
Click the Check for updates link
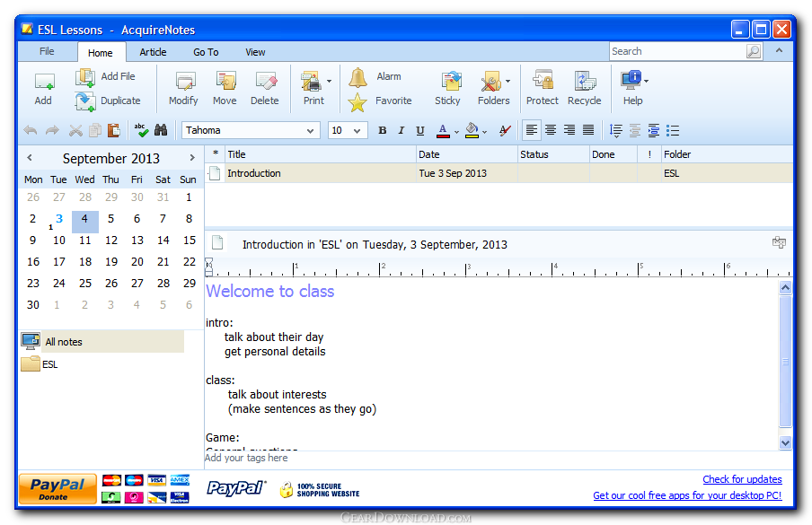click(742, 479)
